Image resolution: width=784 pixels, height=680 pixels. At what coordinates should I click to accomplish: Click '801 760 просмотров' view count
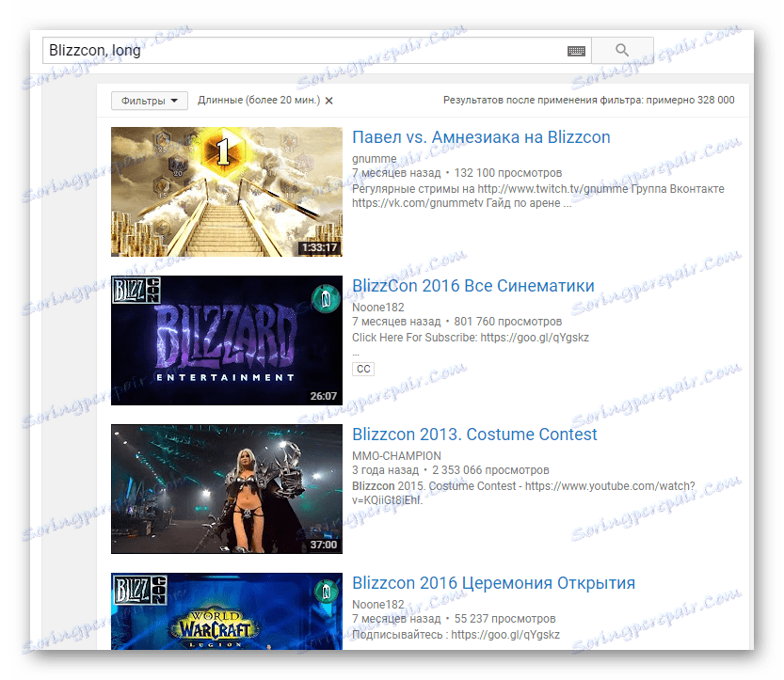click(507, 322)
